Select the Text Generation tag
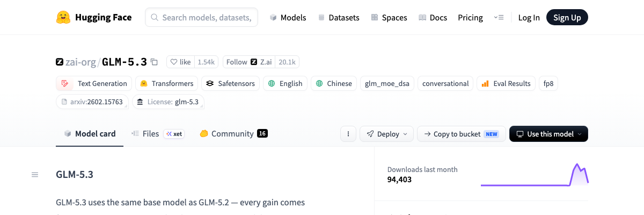 click(93, 83)
